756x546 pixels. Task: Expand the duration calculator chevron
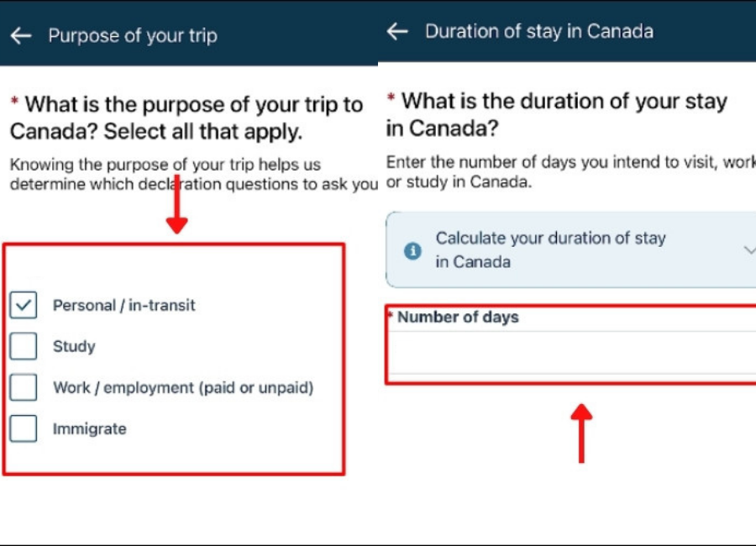click(748, 249)
